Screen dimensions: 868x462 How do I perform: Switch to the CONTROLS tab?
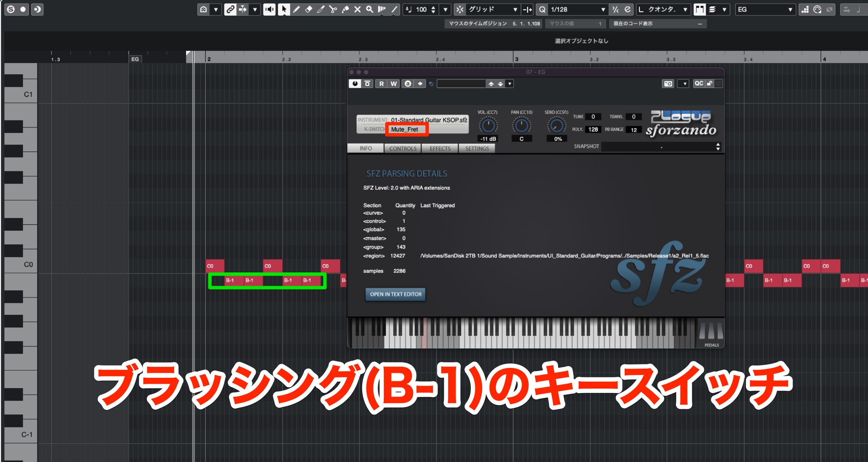[x=403, y=148]
